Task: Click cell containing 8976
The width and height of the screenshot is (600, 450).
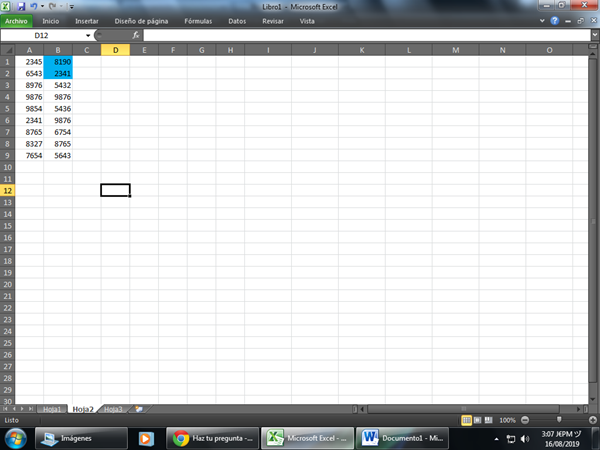Action: (29, 85)
